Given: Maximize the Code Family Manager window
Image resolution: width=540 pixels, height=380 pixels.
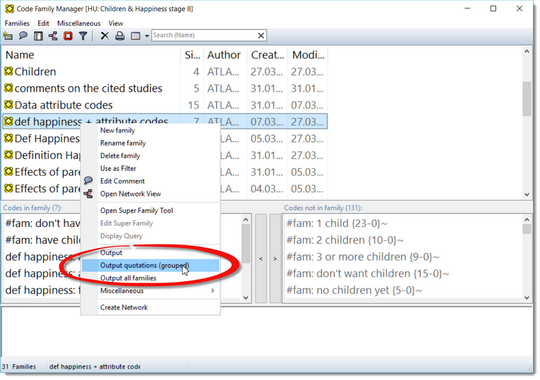Looking at the screenshot, I should coord(493,9).
